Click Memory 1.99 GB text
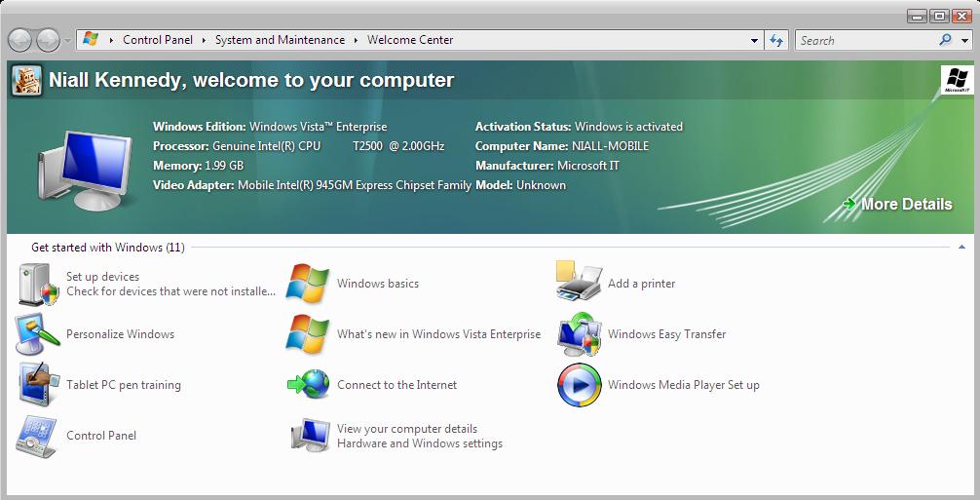This screenshot has width=980, height=500. [x=198, y=166]
